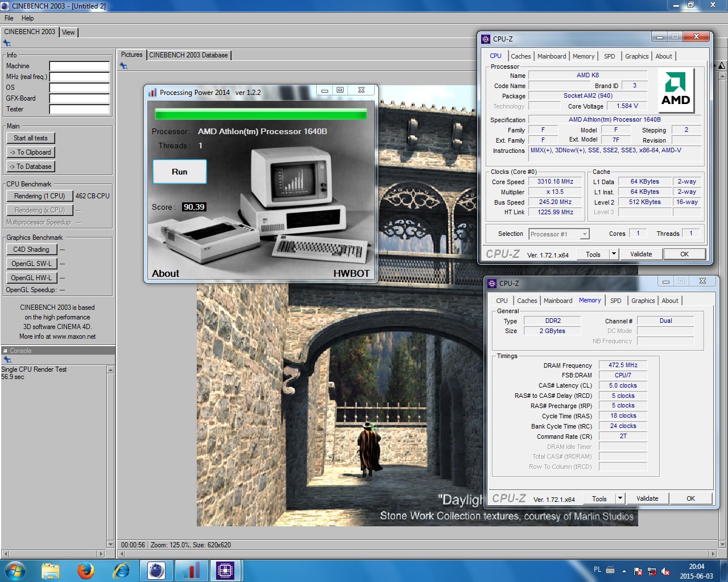
Task: Click the on-screen keyboard tray icon
Action: [610, 569]
